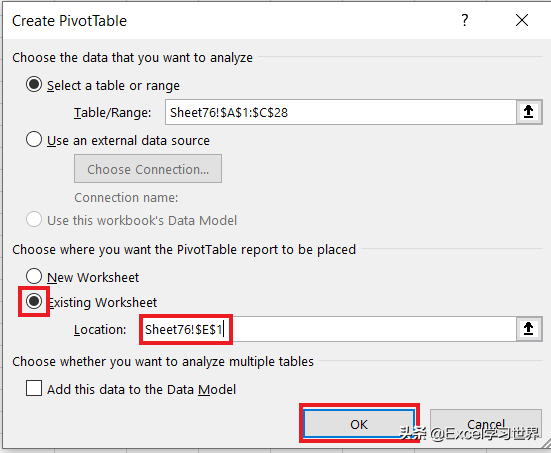The image size is (551, 453).
Task: Select the Existing Worksheet radio button
Action: click(34, 301)
